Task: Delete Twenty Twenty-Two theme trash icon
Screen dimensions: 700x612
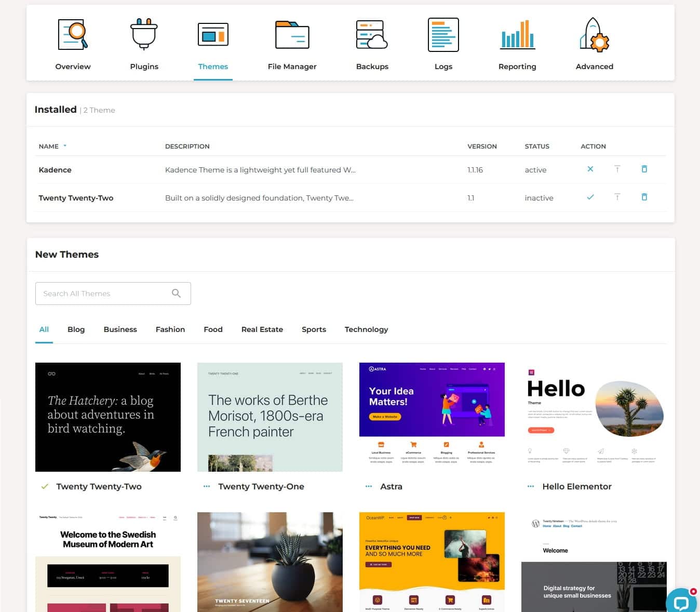Action: [x=644, y=197]
